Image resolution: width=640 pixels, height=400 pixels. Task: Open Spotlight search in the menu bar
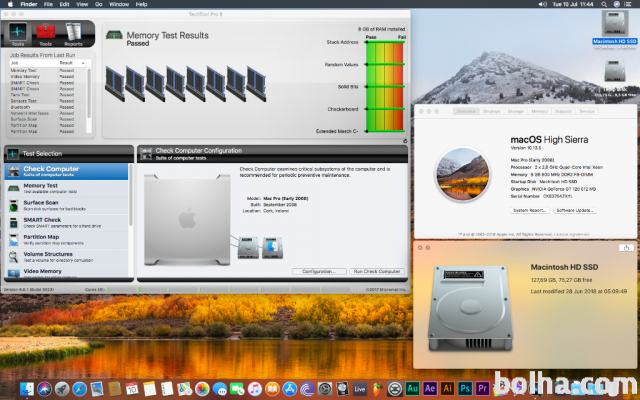click(604, 4)
